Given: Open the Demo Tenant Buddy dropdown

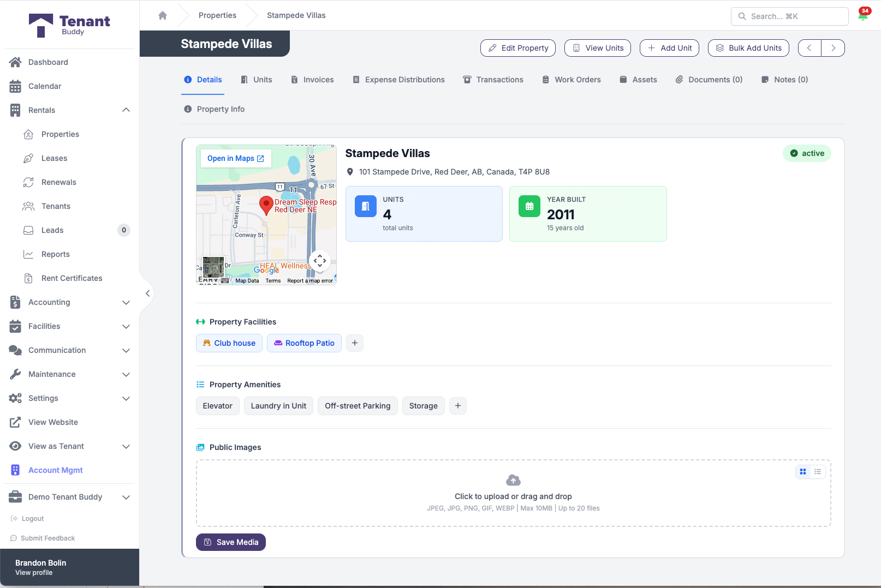Looking at the screenshot, I should pyautogui.click(x=70, y=497).
